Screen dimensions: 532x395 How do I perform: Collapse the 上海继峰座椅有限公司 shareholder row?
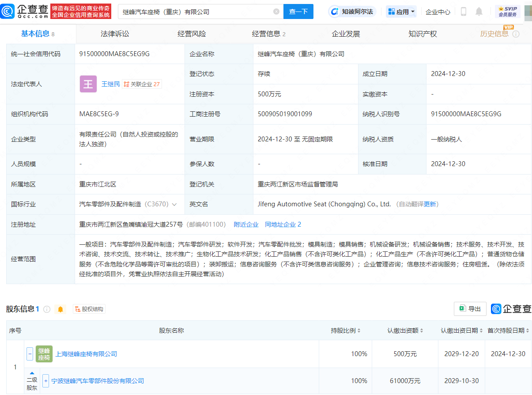point(30,354)
